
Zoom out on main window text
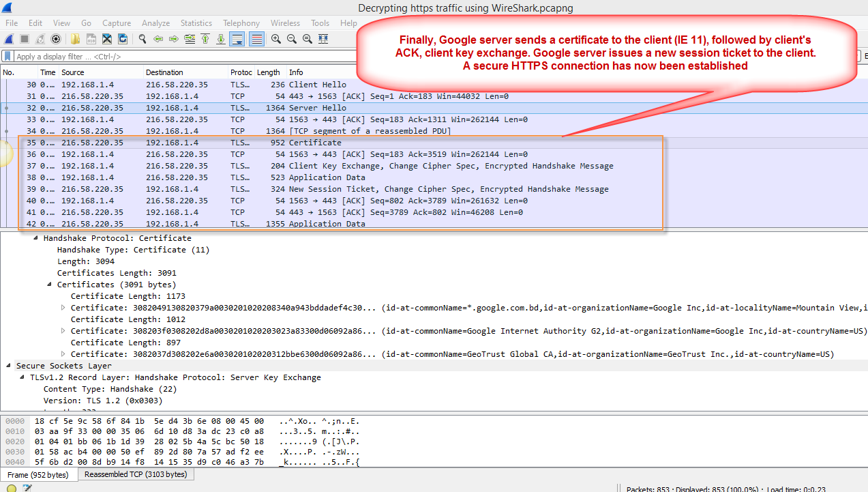click(292, 39)
